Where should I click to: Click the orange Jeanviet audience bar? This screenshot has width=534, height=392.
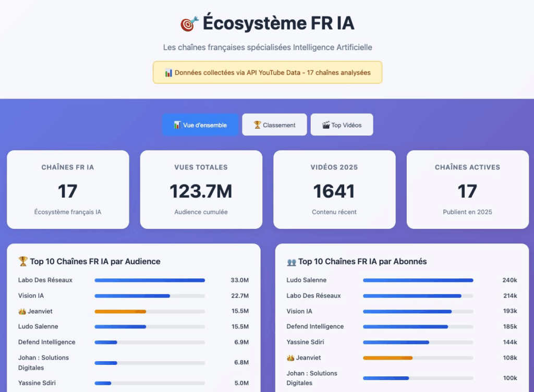click(x=120, y=312)
